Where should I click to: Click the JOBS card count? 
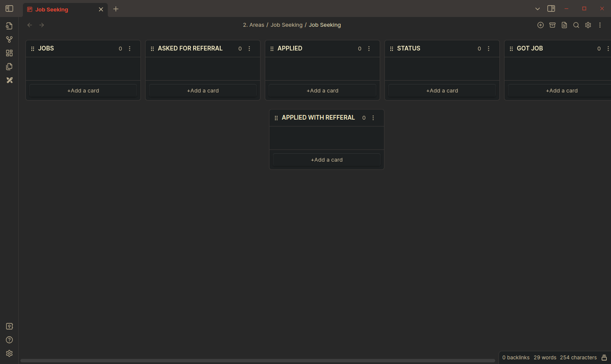[121, 49]
